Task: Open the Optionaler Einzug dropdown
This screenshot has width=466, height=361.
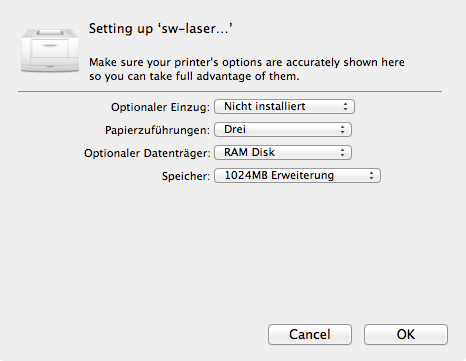Action: (x=284, y=107)
